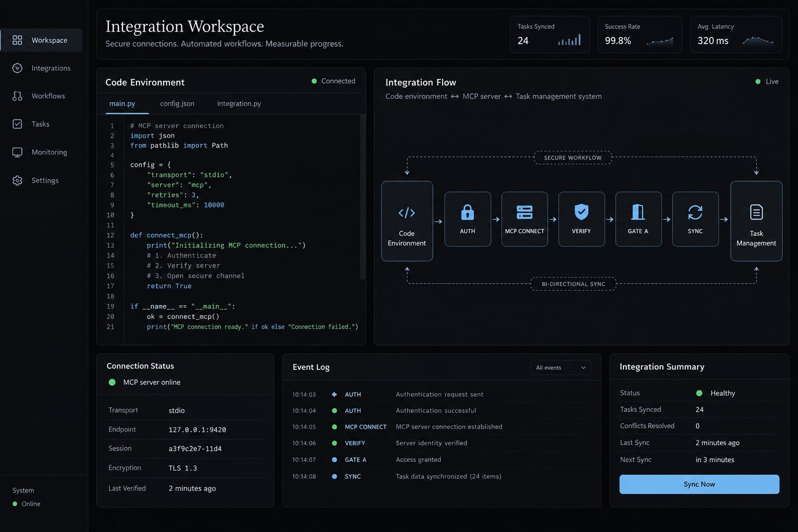Click the Connected status indicator
The image size is (798, 532).
pyautogui.click(x=333, y=81)
